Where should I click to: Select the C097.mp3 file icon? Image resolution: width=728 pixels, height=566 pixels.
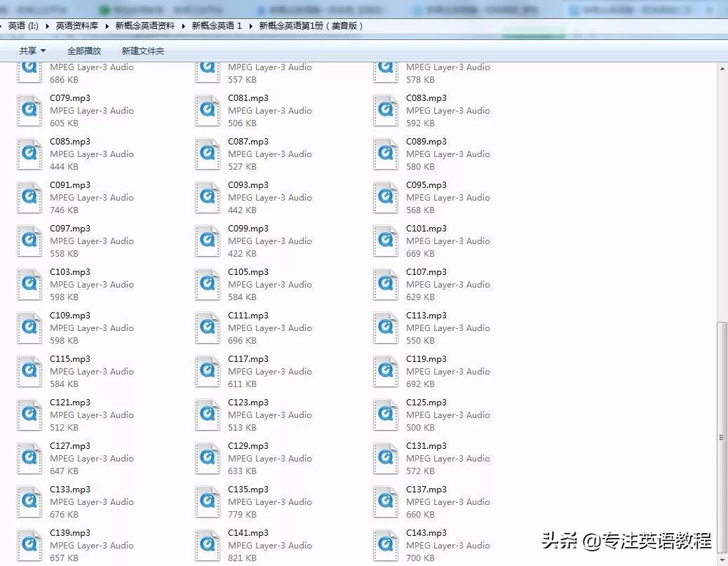click(29, 241)
